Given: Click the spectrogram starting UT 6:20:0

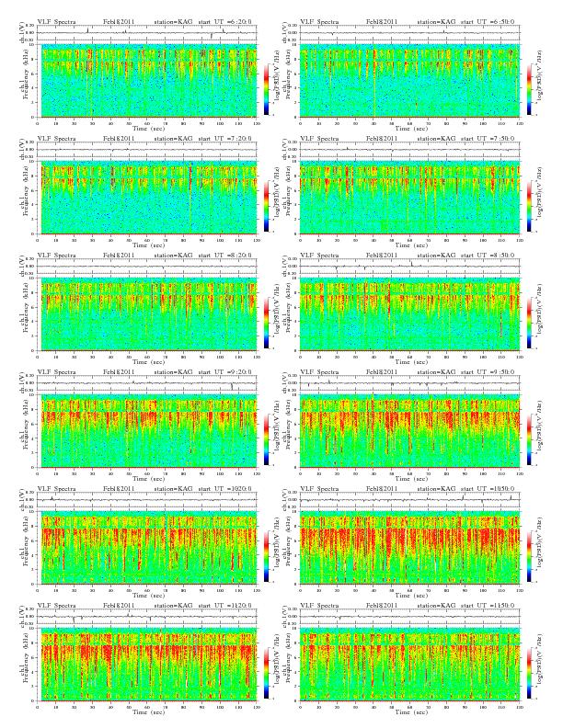Looking at the screenshot, I should (147, 81).
